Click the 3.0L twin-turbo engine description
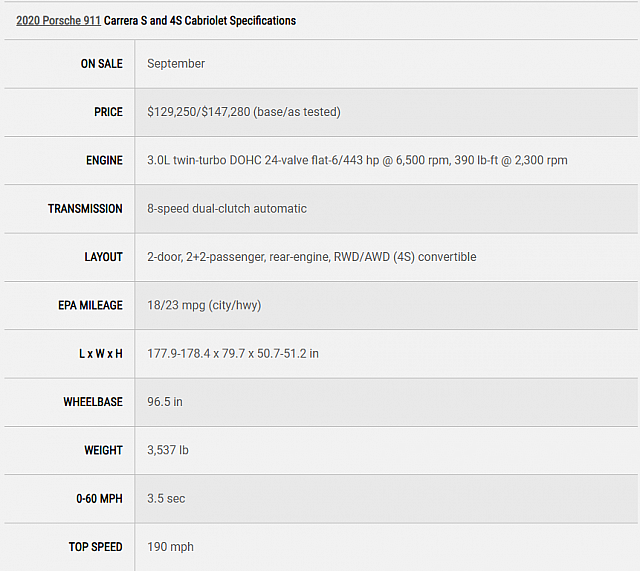Screen dimensions: 640x571 click(357, 160)
